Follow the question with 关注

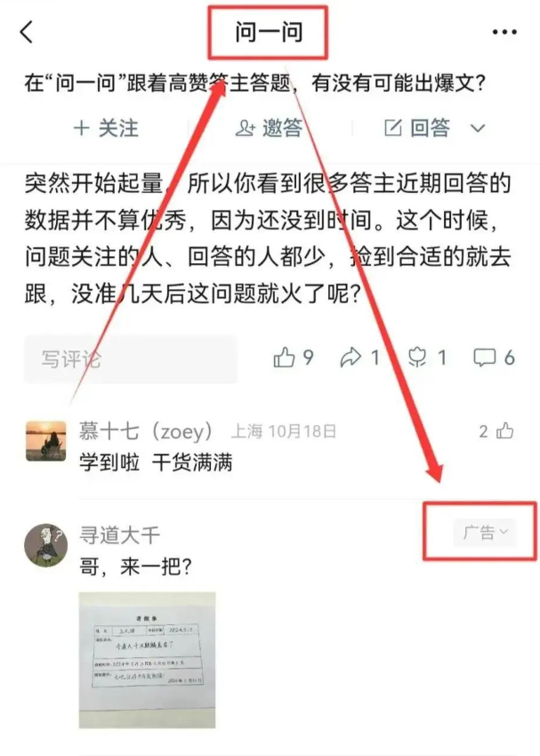tap(106, 129)
